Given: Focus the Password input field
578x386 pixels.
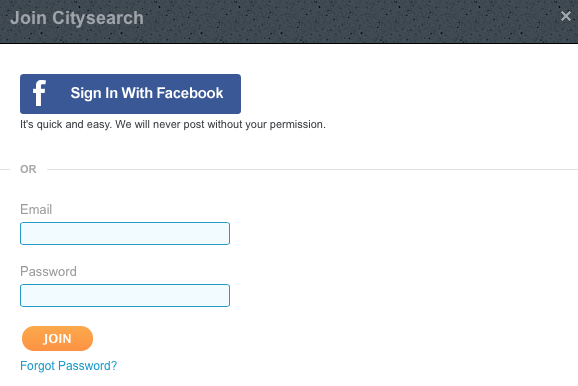Looking at the screenshot, I should (125, 295).
